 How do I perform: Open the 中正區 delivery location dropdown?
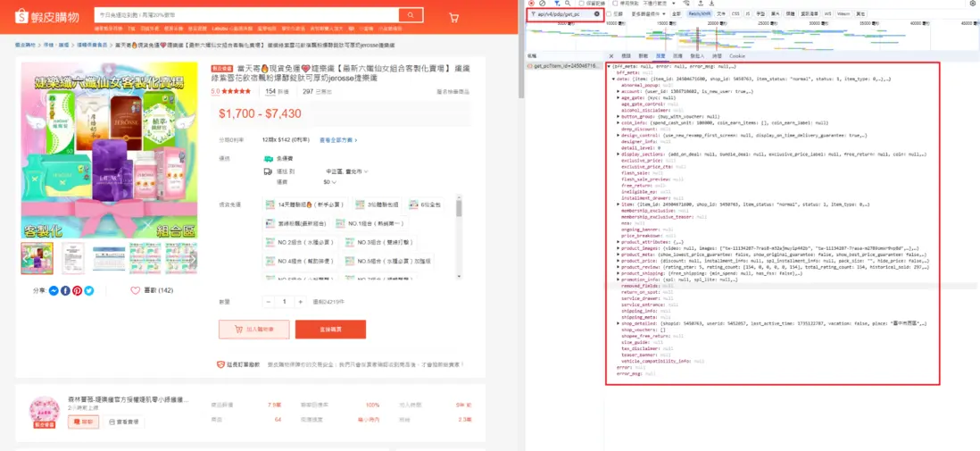click(347, 171)
